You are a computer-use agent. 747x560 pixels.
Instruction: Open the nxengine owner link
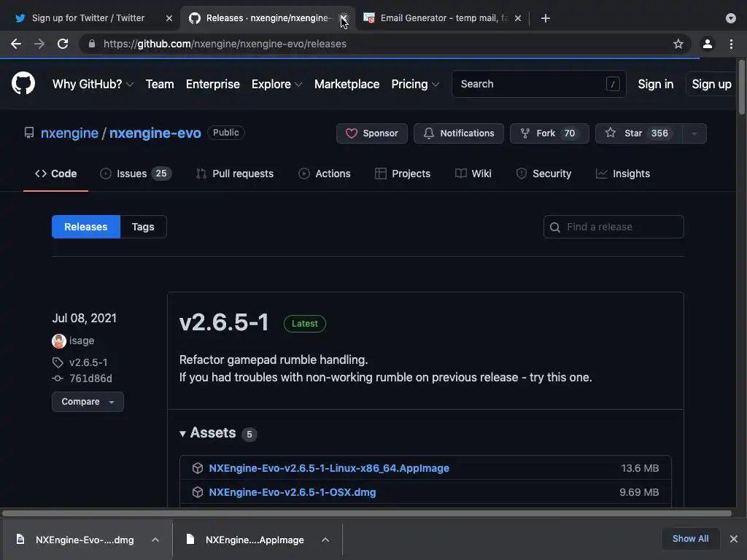[69, 133]
